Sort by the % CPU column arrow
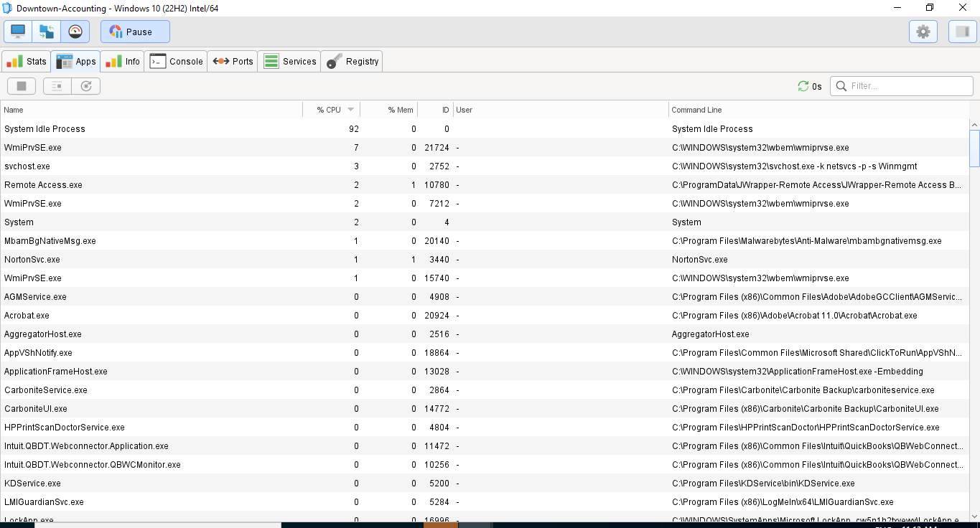Image resolution: width=980 pixels, height=528 pixels. pyautogui.click(x=350, y=110)
